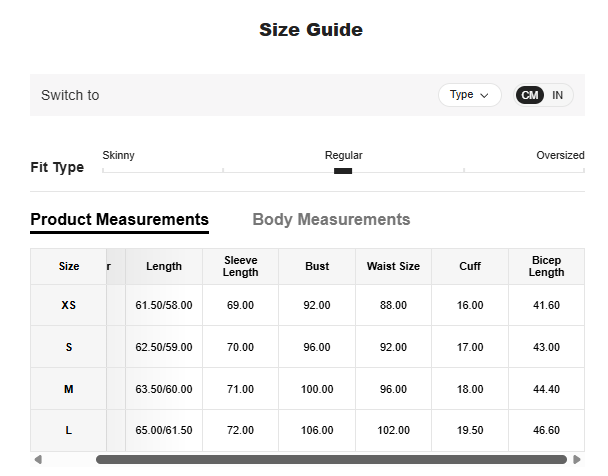The height and width of the screenshot is (476, 608).
Task: Click the Sleeve Length column header
Action: [240, 267]
